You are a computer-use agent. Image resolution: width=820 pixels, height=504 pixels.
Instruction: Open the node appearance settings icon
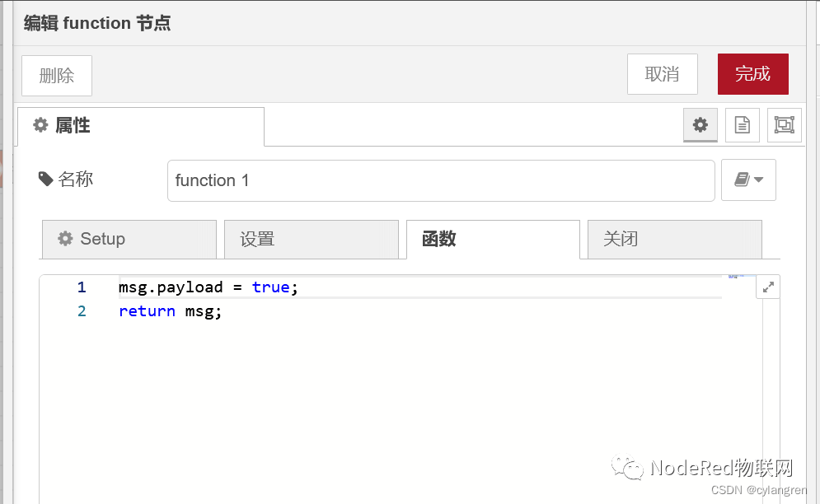(x=784, y=124)
